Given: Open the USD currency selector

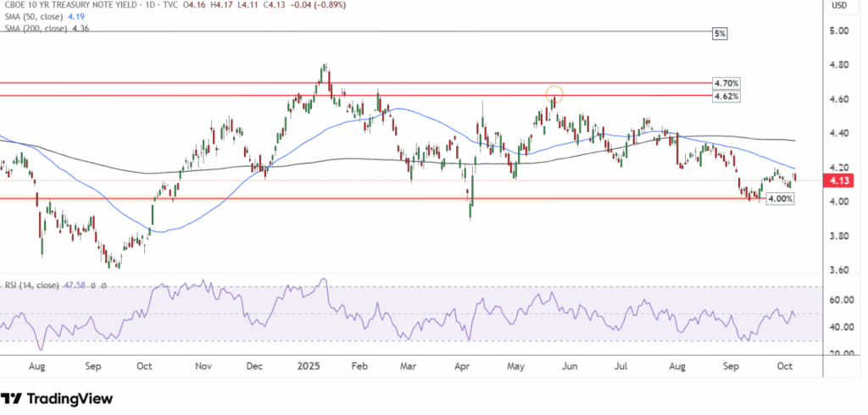Looking at the screenshot, I should pyautogui.click(x=840, y=6).
